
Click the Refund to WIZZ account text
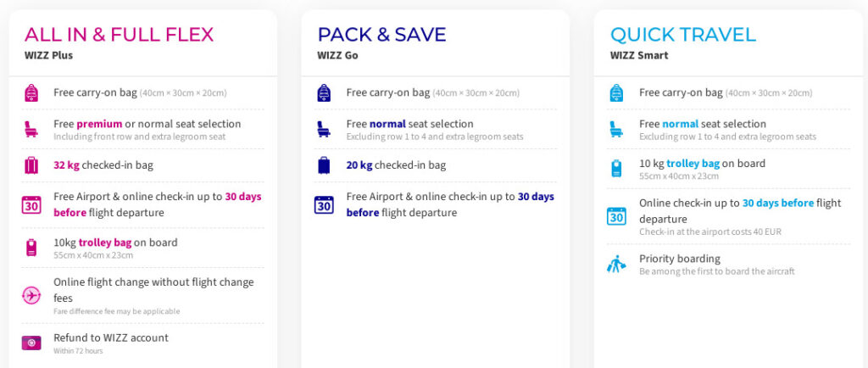[110, 337]
